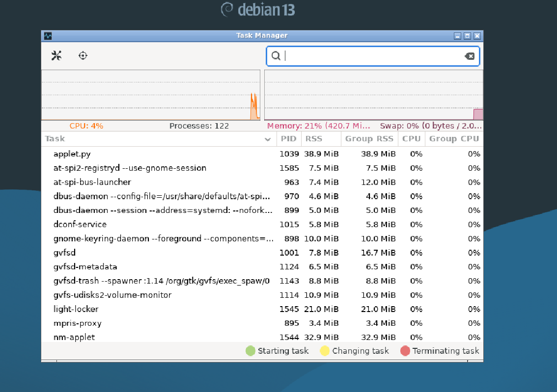Image resolution: width=557 pixels, height=392 pixels.
Task: Click the Memory: 21% status label
Action: pyautogui.click(x=319, y=126)
